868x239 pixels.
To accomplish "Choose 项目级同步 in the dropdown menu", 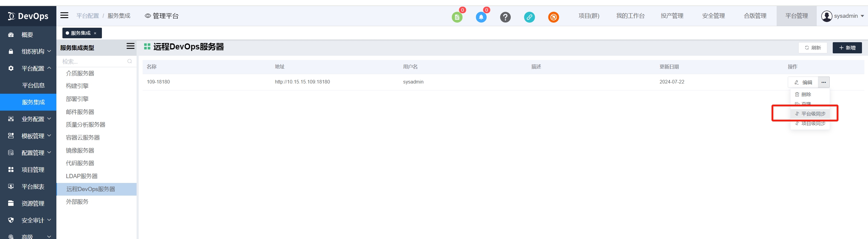I will pyautogui.click(x=810, y=124).
